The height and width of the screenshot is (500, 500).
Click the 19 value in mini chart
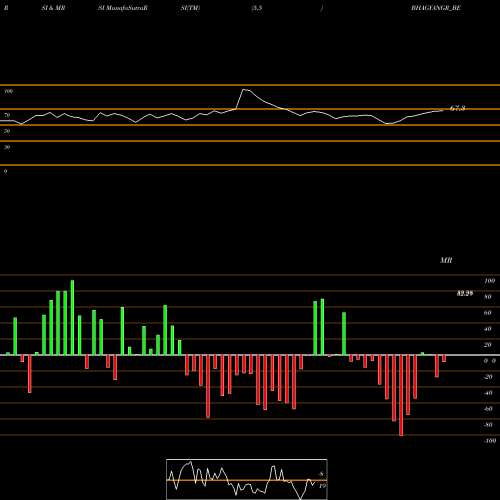point(322,486)
